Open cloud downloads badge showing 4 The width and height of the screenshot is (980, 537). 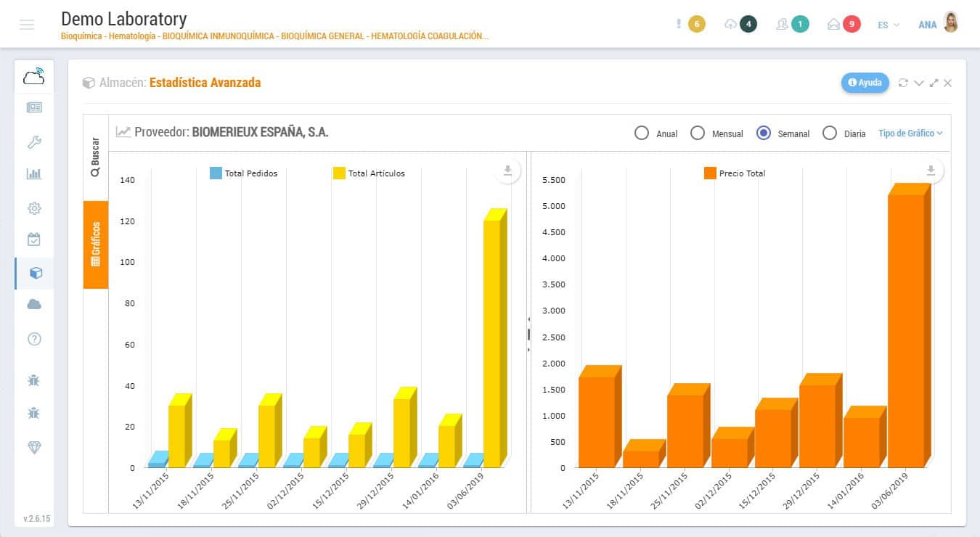click(748, 24)
